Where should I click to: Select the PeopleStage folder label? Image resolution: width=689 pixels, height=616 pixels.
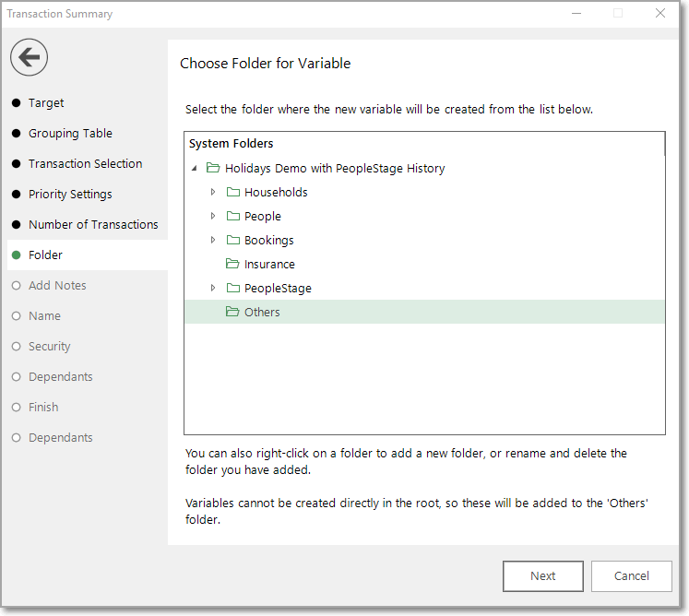click(x=278, y=289)
